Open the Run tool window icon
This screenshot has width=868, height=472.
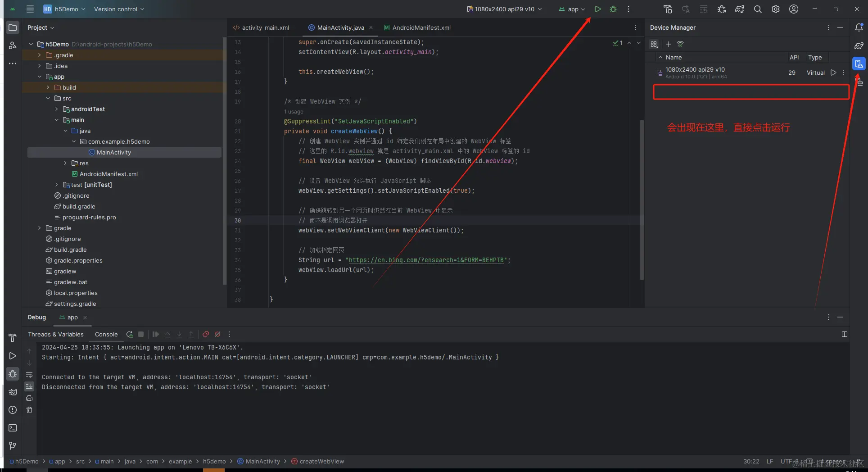[13, 356]
